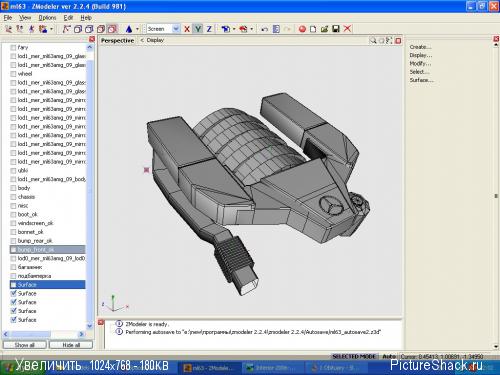Click the SELECTED MODE status bar indicator

(354, 356)
